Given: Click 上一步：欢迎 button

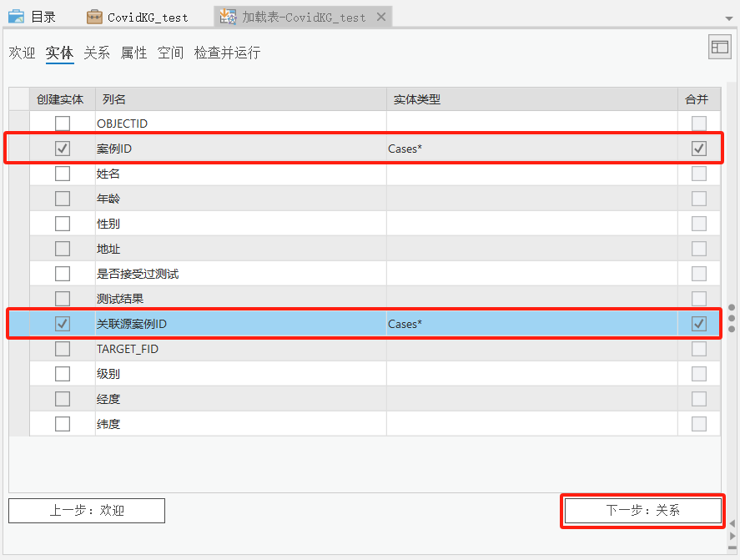Looking at the screenshot, I should 86,510.
